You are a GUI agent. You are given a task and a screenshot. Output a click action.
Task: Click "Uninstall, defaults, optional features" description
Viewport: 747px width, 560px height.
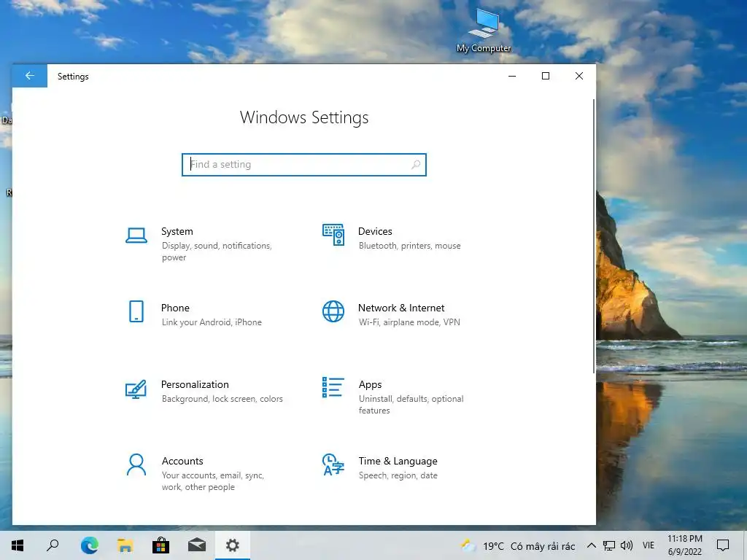[x=411, y=405]
